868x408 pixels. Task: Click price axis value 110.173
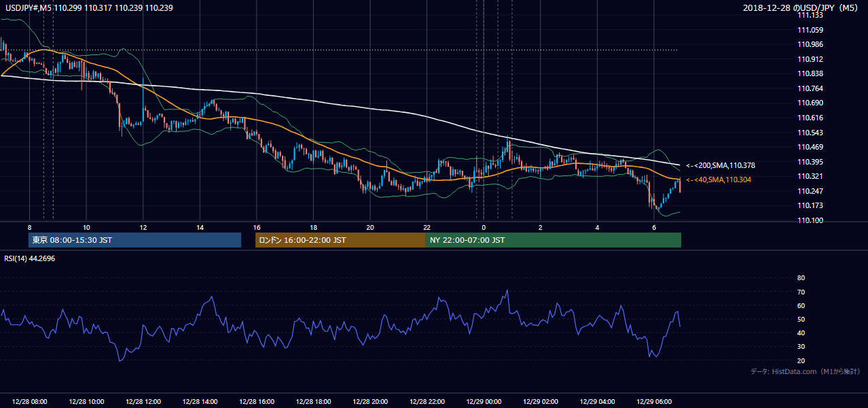coord(810,205)
